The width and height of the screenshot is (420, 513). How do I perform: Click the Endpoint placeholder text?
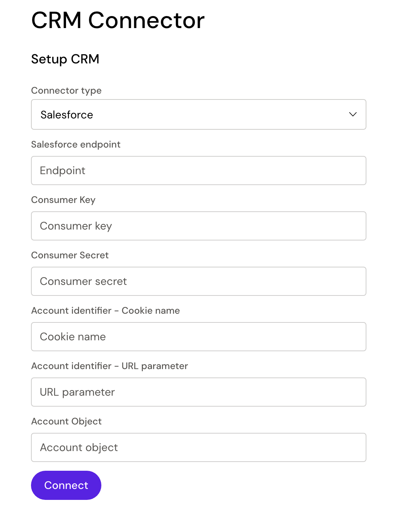63,171
